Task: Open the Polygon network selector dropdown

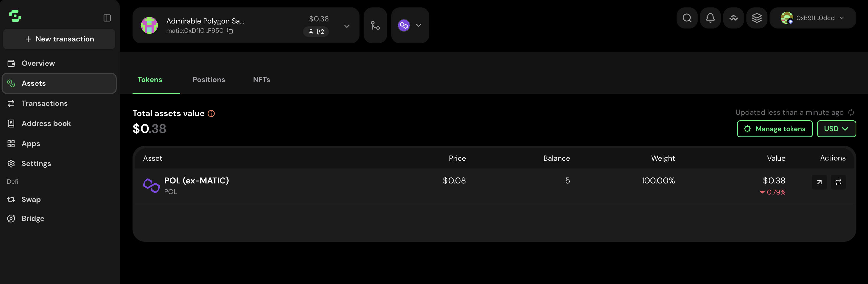Action: [x=410, y=25]
